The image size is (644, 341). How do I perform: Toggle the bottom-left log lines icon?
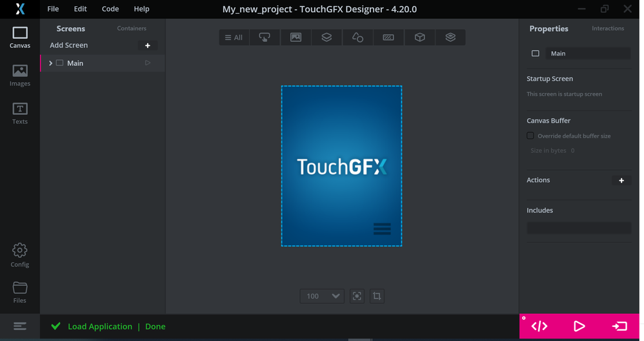click(20, 326)
